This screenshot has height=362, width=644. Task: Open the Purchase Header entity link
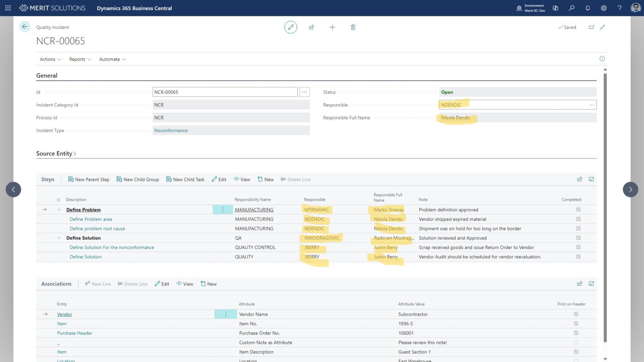point(75,333)
